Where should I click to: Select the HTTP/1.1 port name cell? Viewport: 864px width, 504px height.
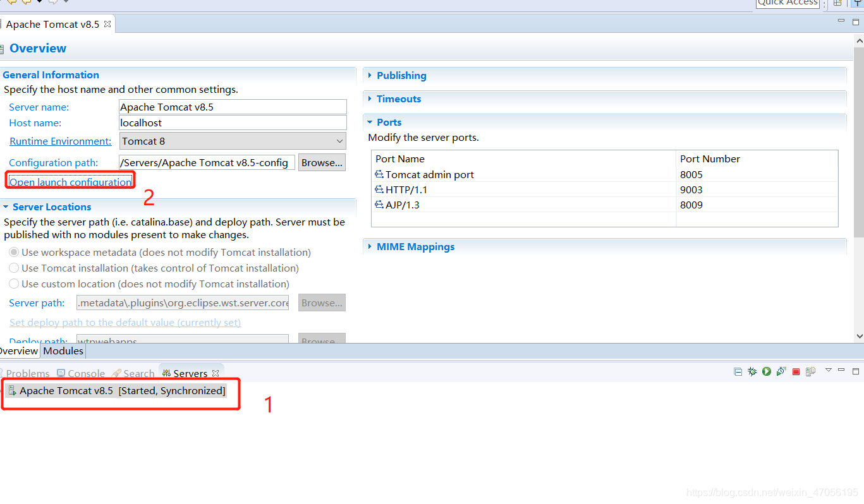point(523,189)
